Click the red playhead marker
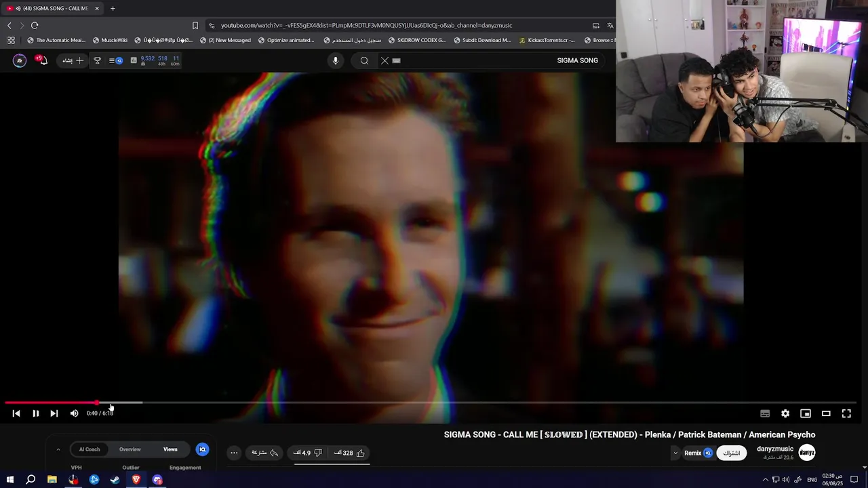This screenshot has width=868, height=488. pyautogui.click(x=98, y=403)
